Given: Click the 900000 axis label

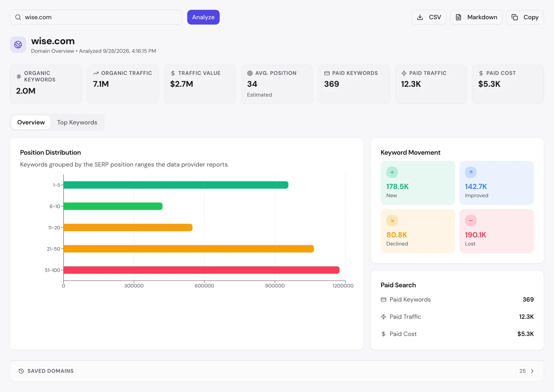Looking at the screenshot, I should point(275,286).
